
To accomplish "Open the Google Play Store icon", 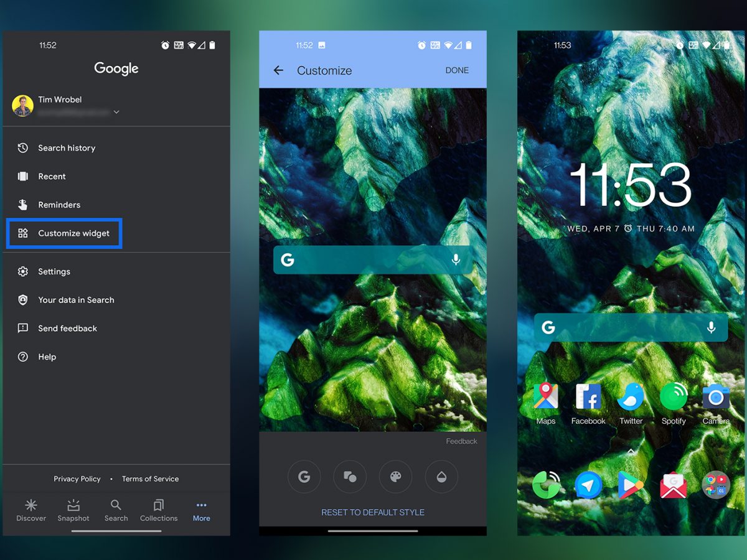I will (631, 485).
